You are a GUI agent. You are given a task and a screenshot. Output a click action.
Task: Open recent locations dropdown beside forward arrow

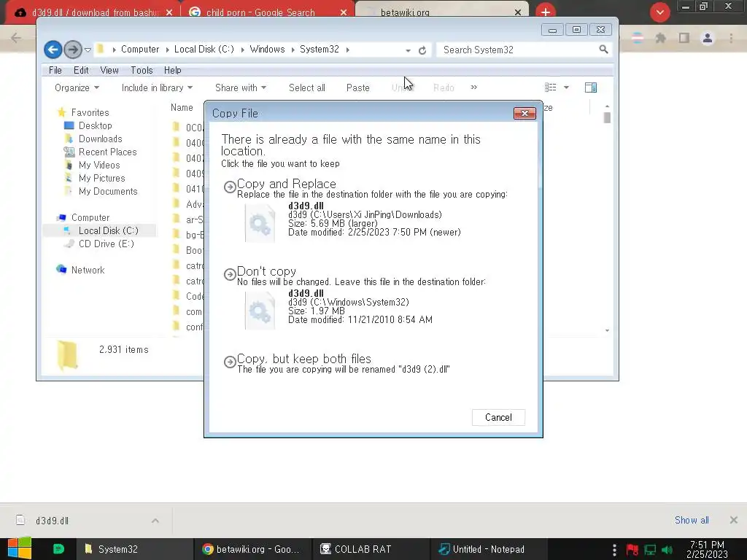point(88,50)
